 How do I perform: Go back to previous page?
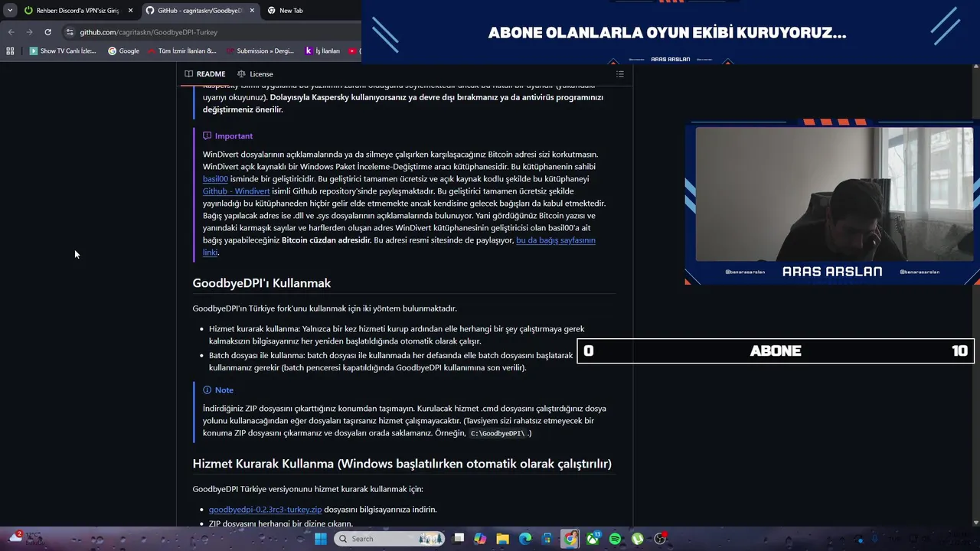pyautogui.click(x=11, y=32)
